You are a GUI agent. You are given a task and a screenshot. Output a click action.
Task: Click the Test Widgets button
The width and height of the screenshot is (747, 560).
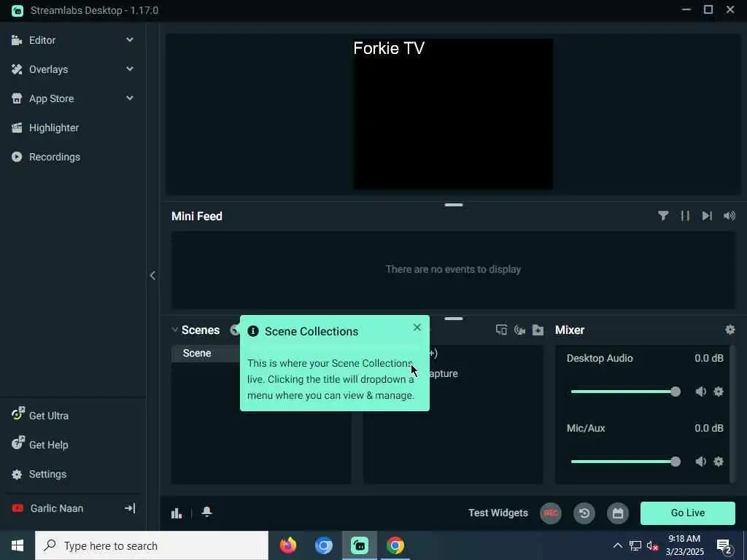(498, 513)
